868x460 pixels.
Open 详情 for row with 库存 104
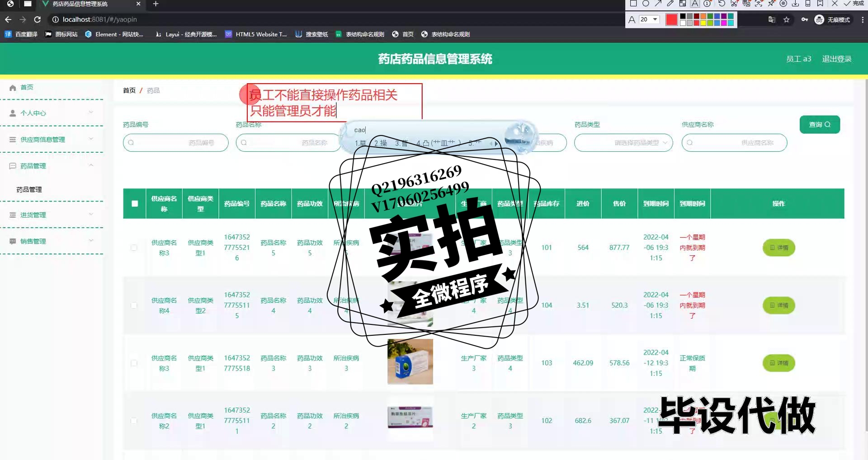[x=778, y=305]
